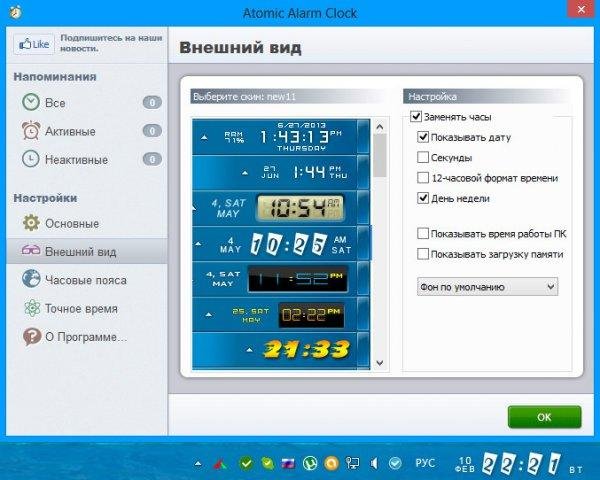
Task: Click the Atomic Alarm Clock title bar icon
Action: (x=15, y=12)
